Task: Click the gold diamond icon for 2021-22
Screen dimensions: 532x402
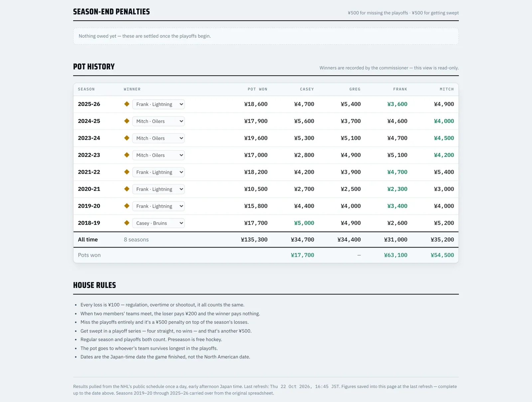Action: point(127,172)
